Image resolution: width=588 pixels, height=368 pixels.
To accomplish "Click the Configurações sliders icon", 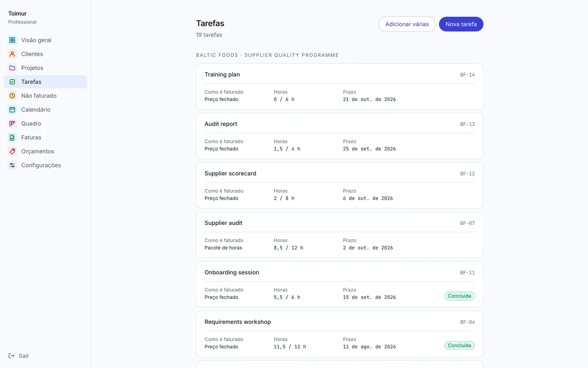I will [x=12, y=165].
